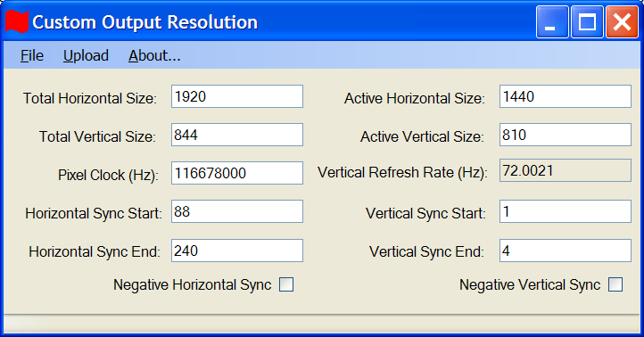The image size is (644, 337).
Task: Click the "Horizontal Sync End:" label
Action: (x=95, y=251)
